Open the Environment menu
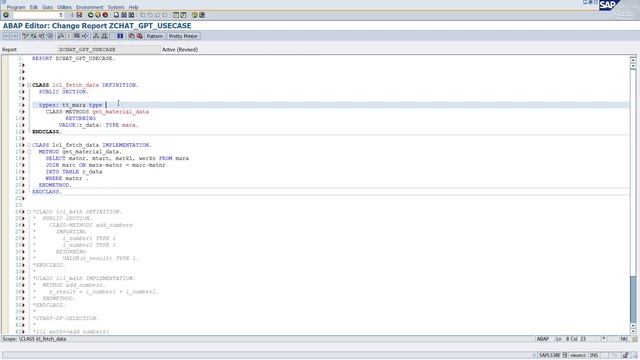 pyautogui.click(x=89, y=7)
